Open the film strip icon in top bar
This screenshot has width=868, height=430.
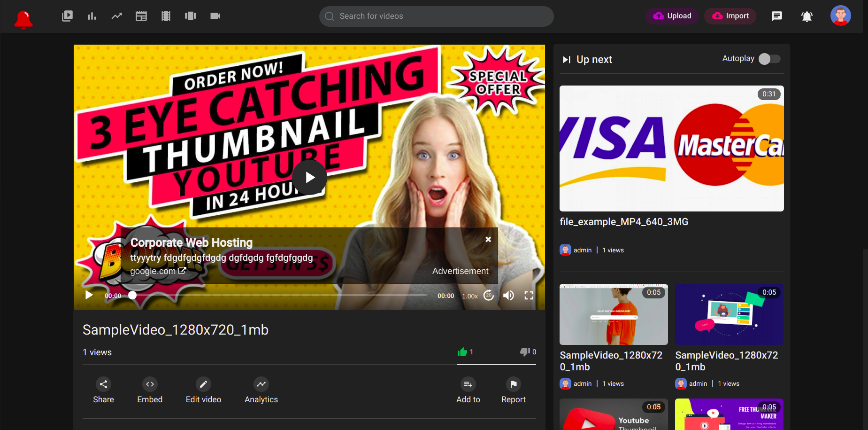point(166,16)
